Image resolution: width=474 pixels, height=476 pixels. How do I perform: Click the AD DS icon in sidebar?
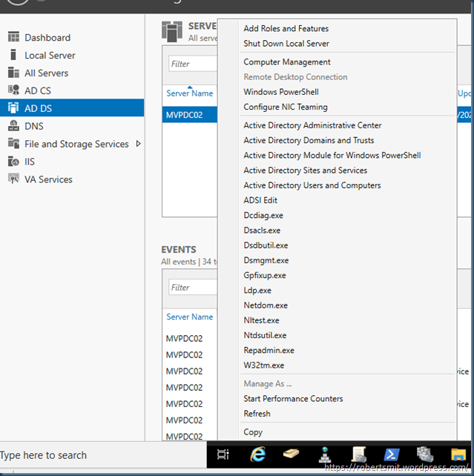(x=13, y=108)
